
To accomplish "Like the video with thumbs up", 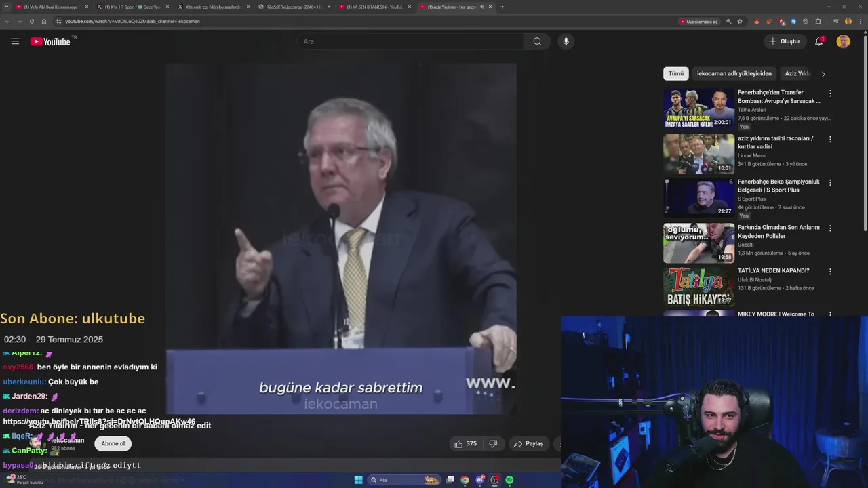I will [x=466, y=444].
